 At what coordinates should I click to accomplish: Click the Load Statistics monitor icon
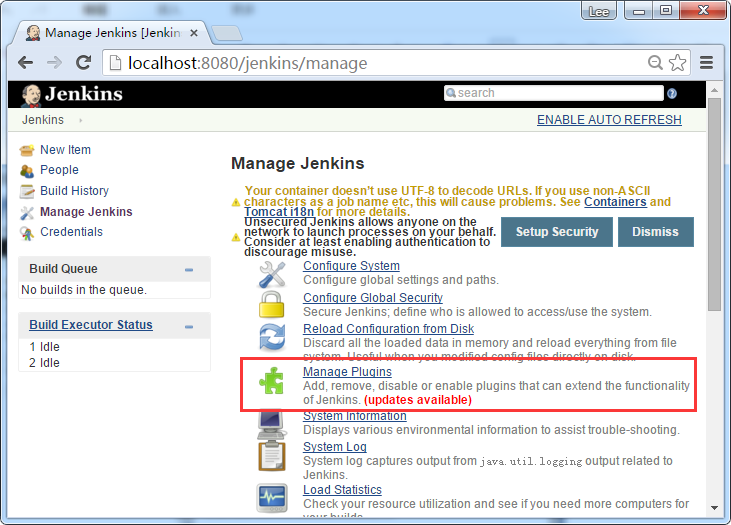point(272,497)
